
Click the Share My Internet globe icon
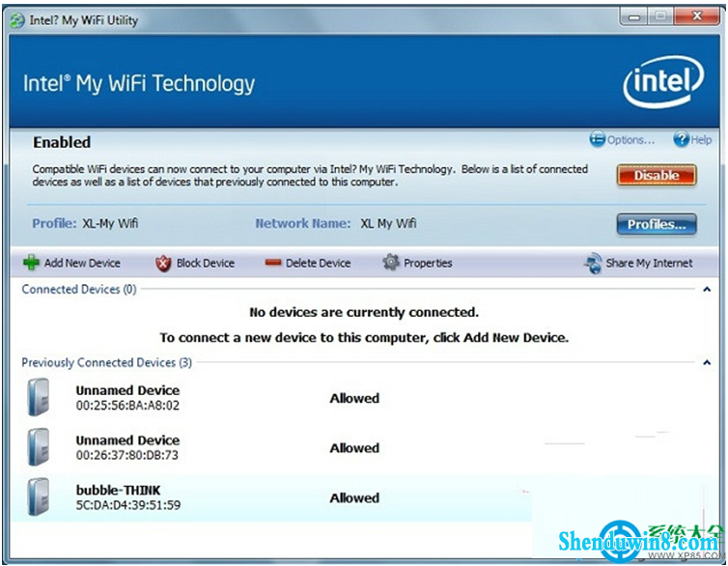593,264
